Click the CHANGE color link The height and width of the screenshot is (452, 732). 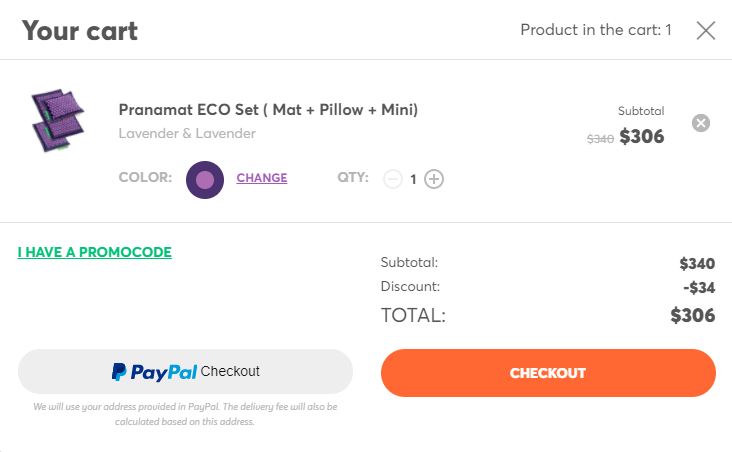(262, 178)
